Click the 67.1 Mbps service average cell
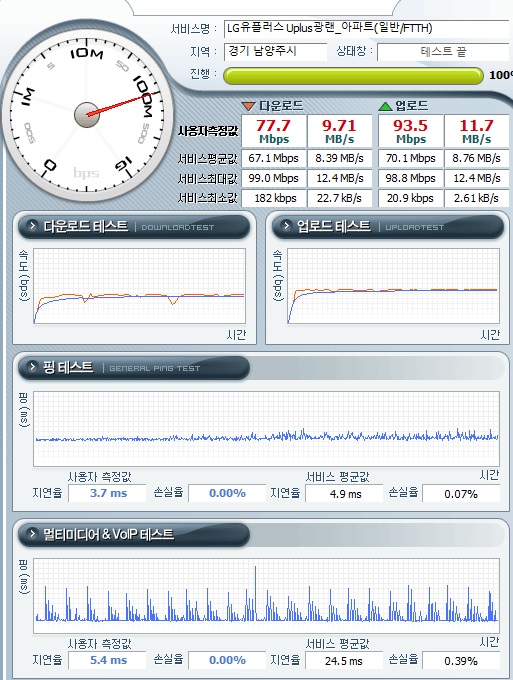 [274, 158]
